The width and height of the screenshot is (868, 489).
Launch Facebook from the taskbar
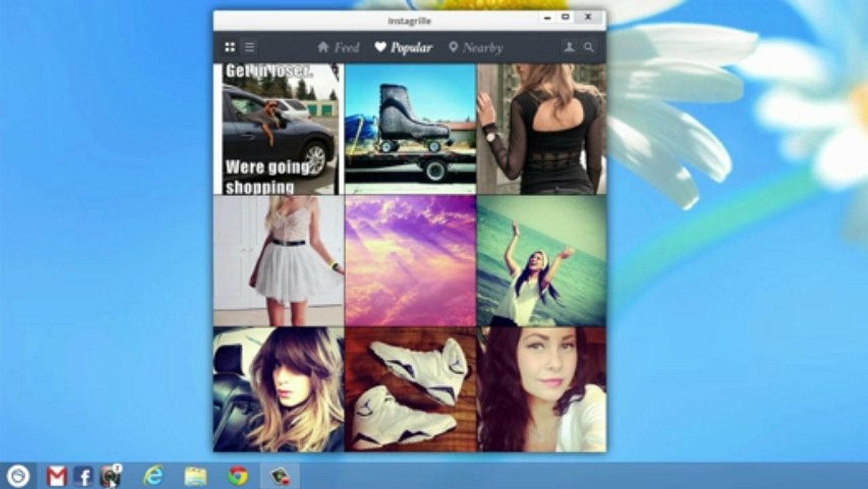tap(83, 476)
